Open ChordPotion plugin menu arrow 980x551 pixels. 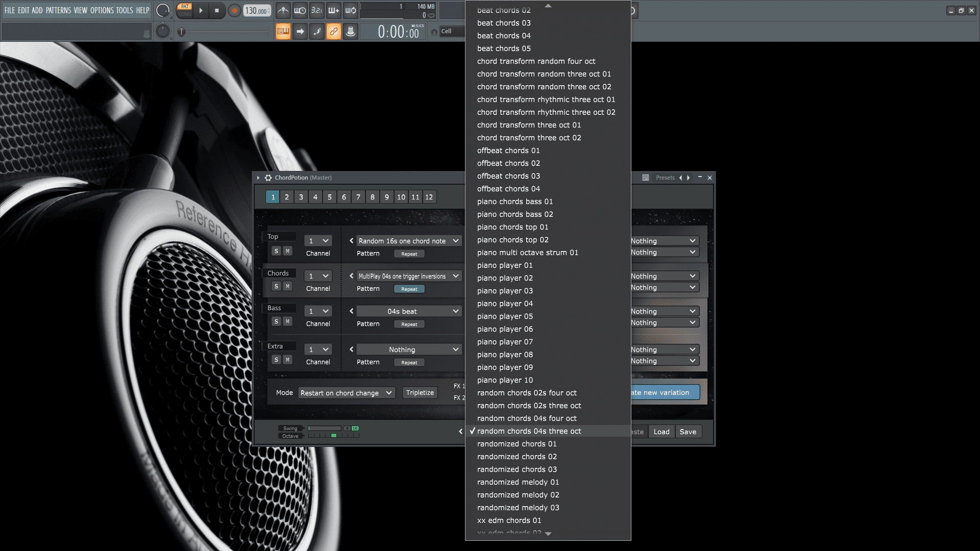click(x=258, y=178)
